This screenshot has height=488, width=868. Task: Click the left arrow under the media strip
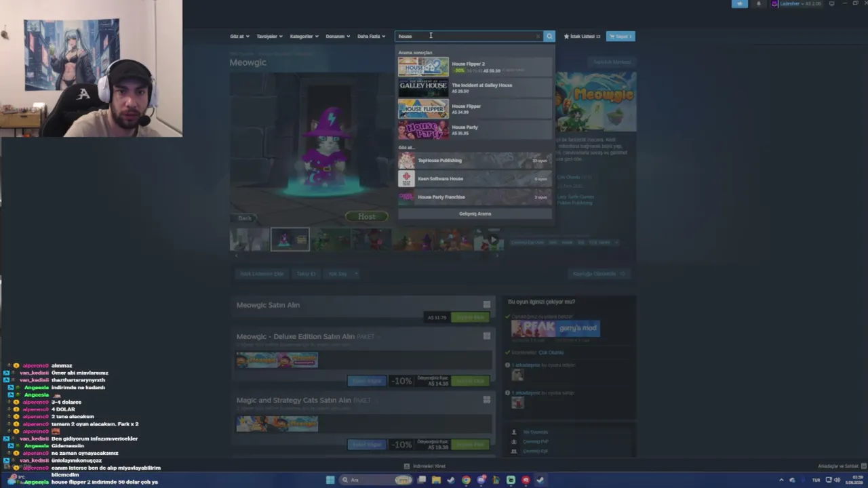click(x=236, y=256)
